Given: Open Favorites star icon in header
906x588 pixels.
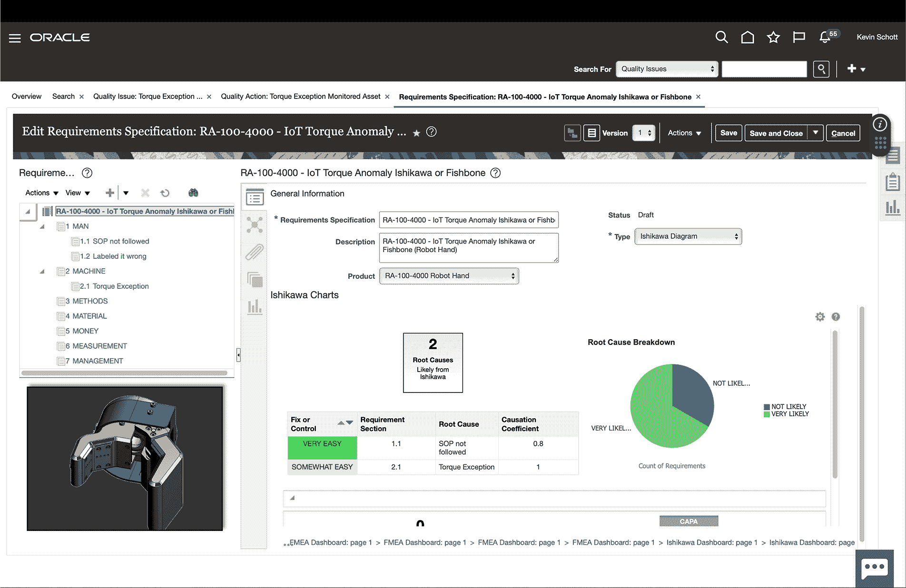Looking at the screenshot, I should click(x=773, y=37).
